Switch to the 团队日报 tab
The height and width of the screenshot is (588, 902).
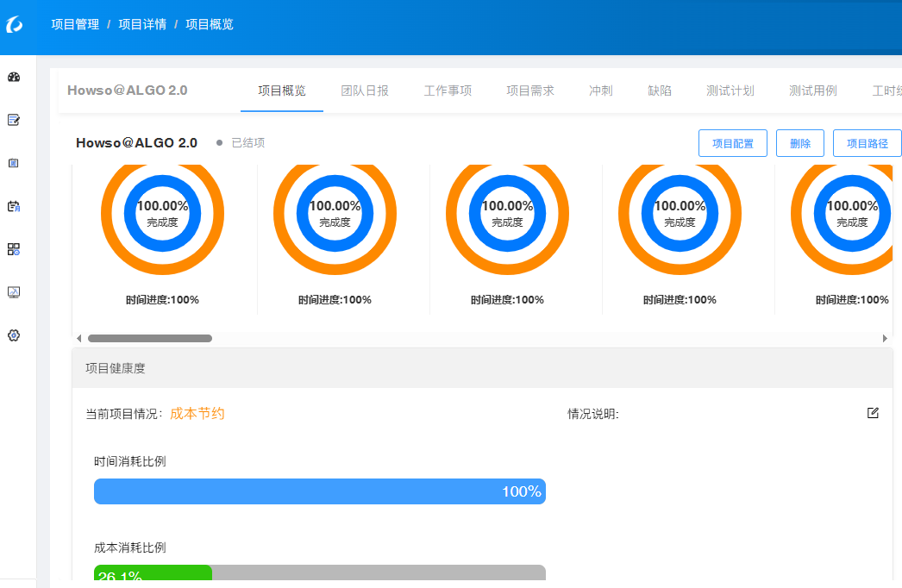(x=365, y=91)
